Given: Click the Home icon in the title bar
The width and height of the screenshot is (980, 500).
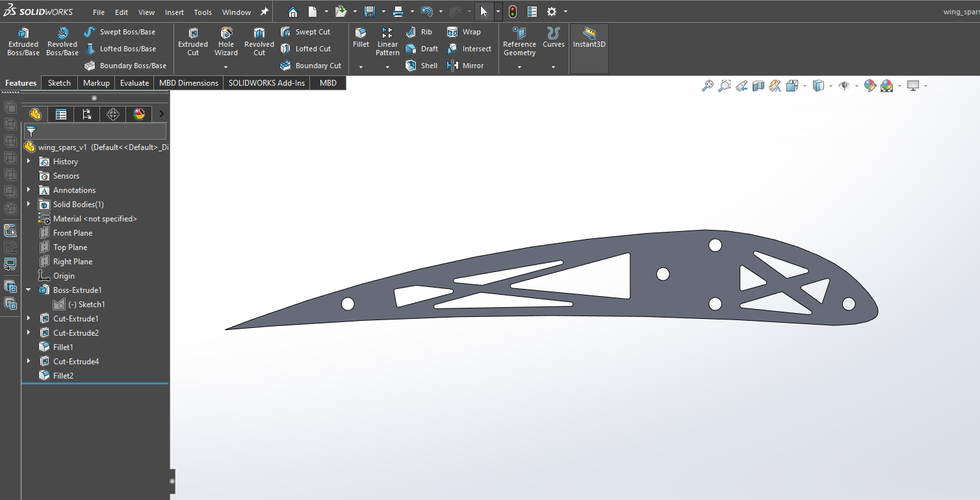Looking at the screenshot, I should click(293, 12).
